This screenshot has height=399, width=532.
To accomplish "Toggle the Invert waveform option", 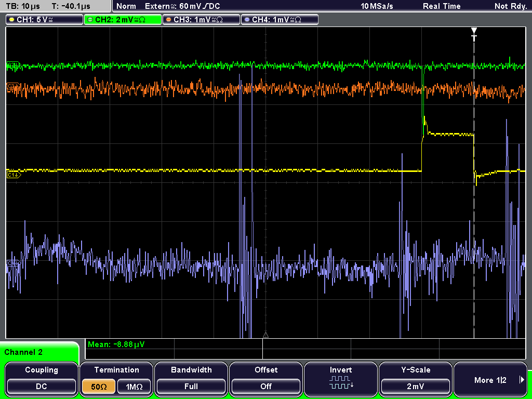I will click(341, 378).
